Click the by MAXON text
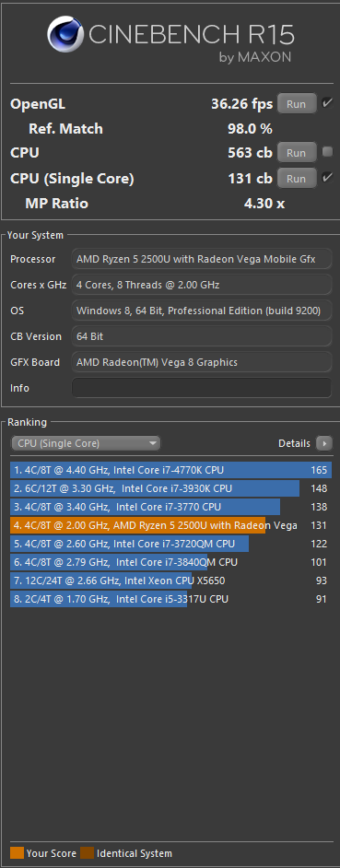 [x=255, y=57]
